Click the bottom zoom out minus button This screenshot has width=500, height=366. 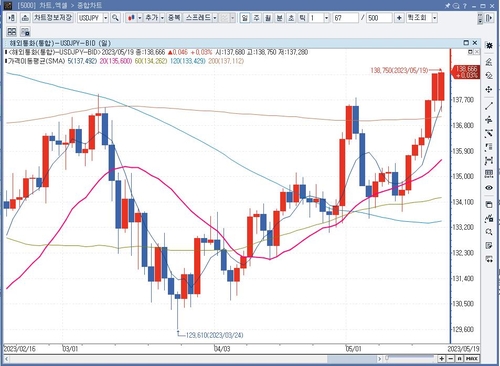pos(451,359)
